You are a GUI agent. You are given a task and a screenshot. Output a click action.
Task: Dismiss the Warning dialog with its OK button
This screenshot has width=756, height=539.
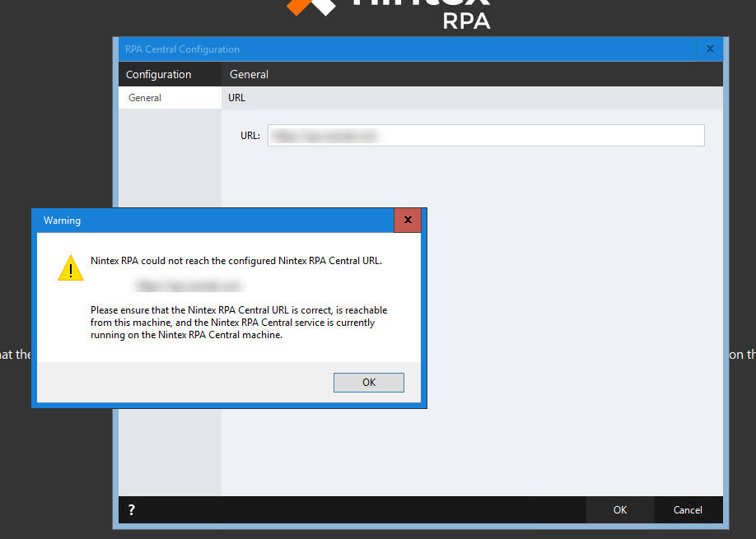[x=368, y=382]
